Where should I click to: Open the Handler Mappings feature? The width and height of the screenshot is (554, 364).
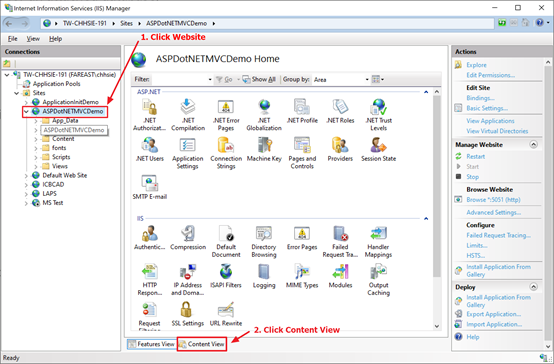pos(378,241)
